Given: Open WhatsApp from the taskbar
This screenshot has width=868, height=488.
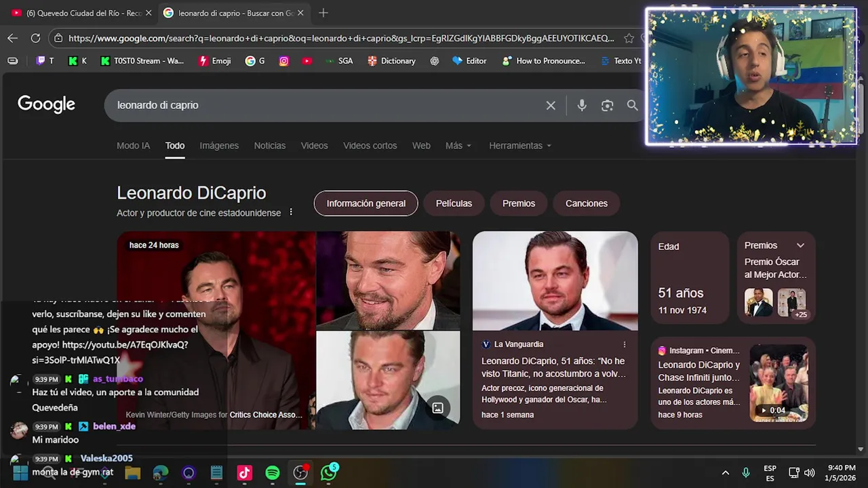Looking at the screenshot, I should [x=329, y=472].
